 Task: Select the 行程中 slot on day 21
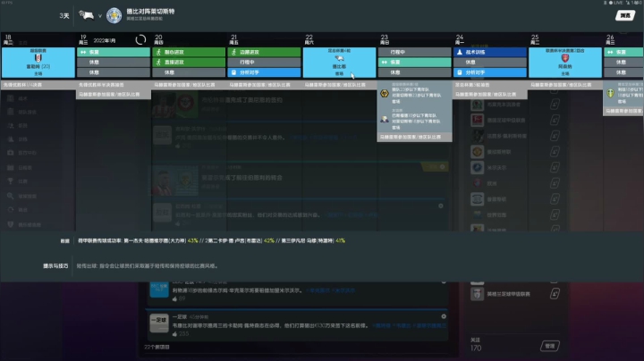click(264, 62)
